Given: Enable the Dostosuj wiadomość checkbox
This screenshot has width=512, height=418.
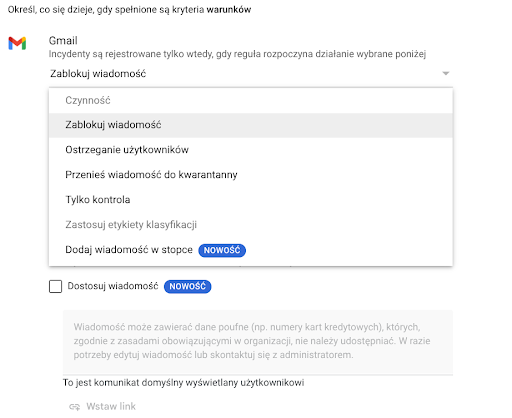Looking at the screenshot, I should tap(55, 286).
